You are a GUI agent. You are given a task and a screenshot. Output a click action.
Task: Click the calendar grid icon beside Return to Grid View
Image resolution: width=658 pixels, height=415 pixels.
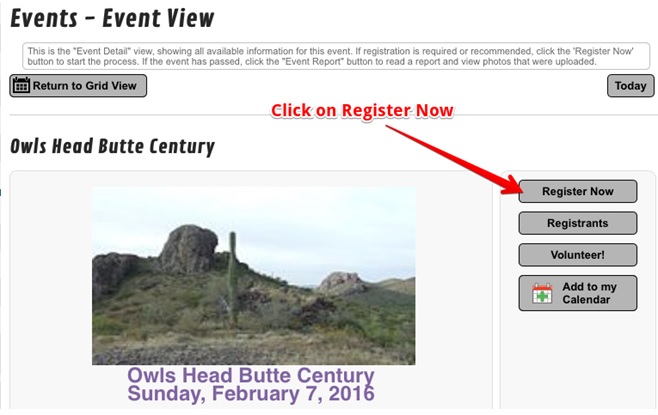[21, 85]
